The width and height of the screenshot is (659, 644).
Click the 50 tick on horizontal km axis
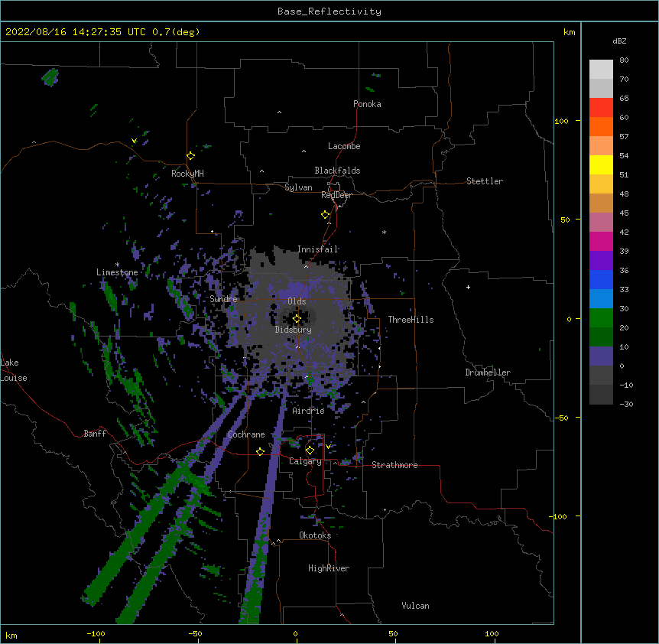pos(393,633)
